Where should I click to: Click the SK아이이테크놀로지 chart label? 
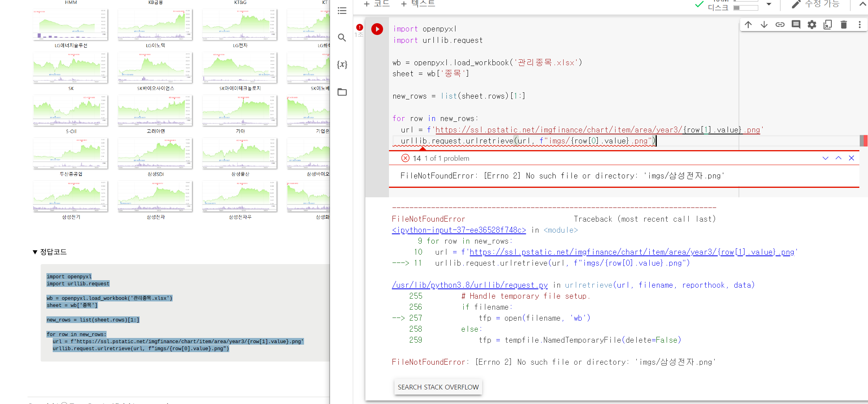tap(240, 88)
